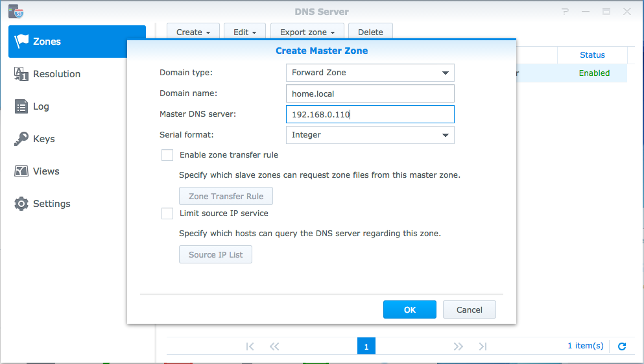
Task: Click the DNS Server app icon in title bar
Action: (16, 11)
